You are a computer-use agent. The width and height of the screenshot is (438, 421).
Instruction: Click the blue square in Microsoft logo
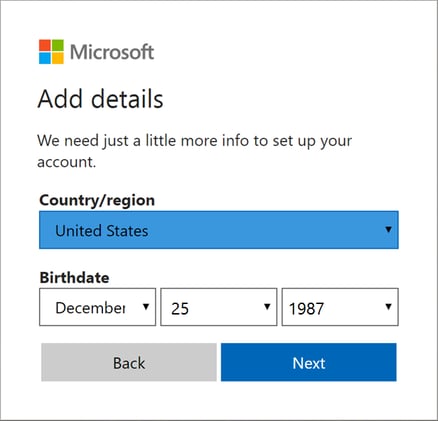pyautogui.click(x=45, y=58)
